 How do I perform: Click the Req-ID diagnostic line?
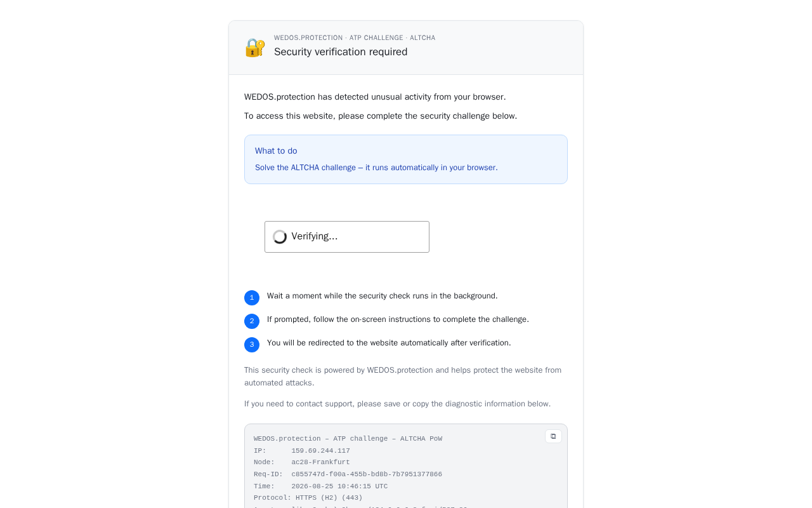click(348, 474)
